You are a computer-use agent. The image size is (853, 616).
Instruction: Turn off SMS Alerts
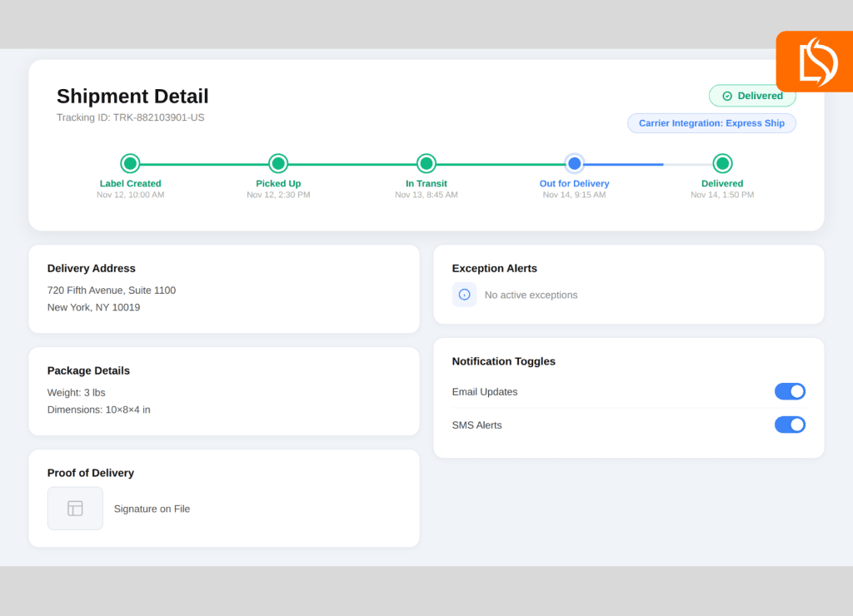tap(790, 425)
